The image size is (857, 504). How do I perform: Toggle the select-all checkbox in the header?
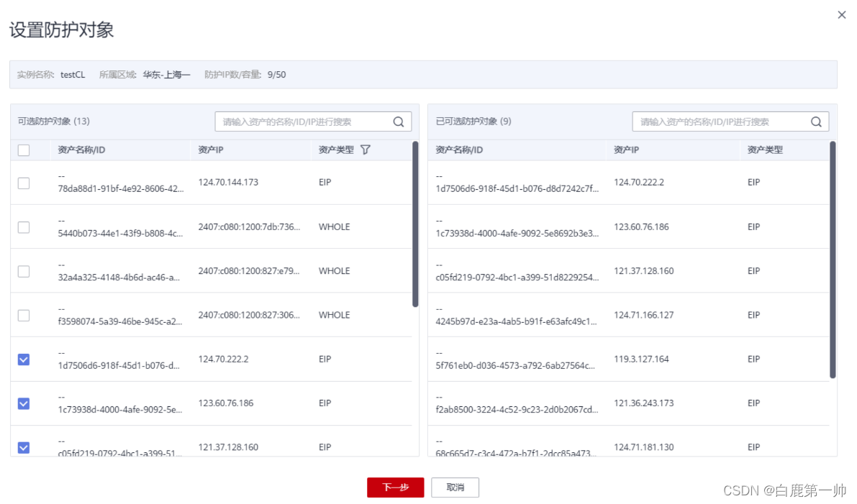pos(24,150)
